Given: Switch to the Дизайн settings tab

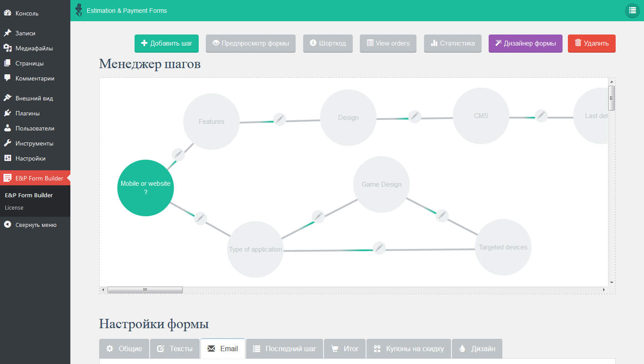Looking at the screenshot, I should pyautogui.click(x=477, y=349).
